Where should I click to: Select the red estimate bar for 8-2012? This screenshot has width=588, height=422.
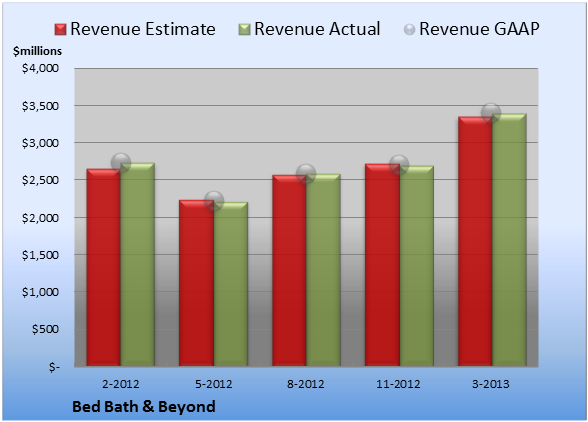click(x=289, y=270)
